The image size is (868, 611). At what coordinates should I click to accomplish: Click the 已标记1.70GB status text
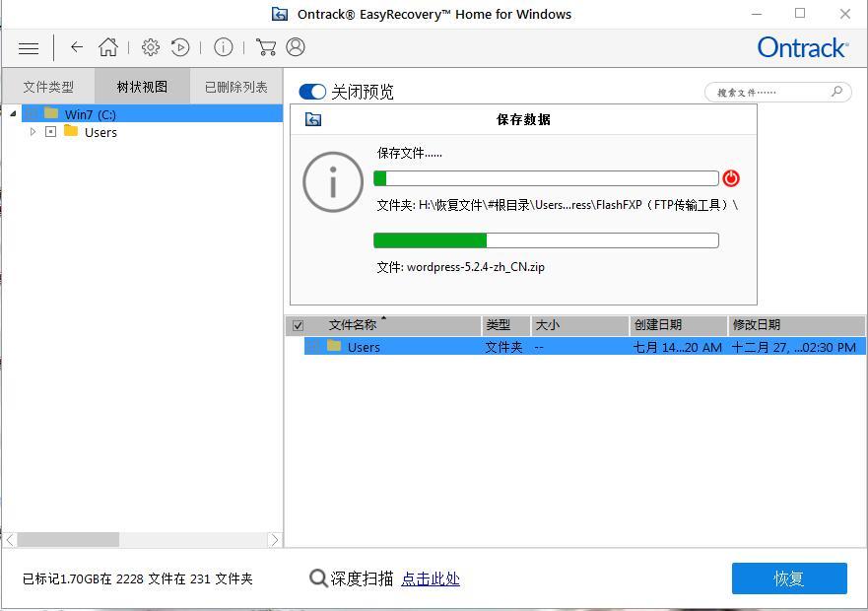point(137,578)
